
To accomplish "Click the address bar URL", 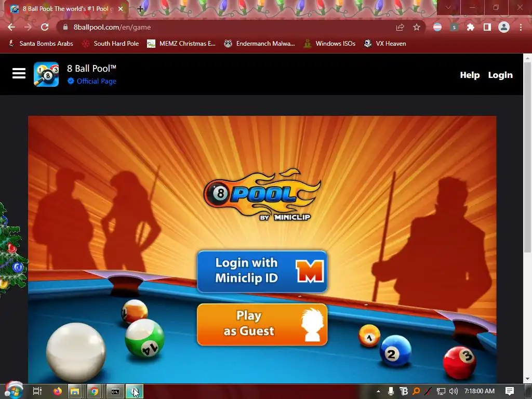I will [112, 27].
